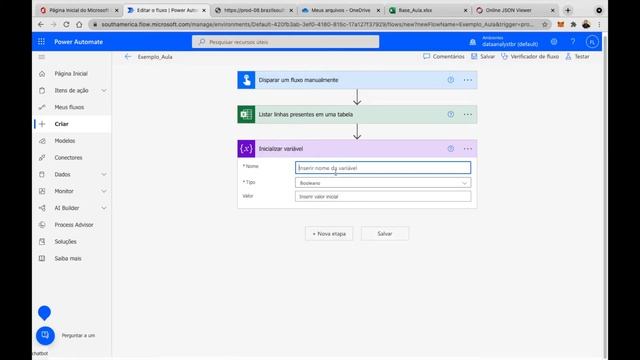Image resolution: width=640 pixels, height=360 pixels.
Task: Go to Página Inicial in sidebar
Action: [71, 73]
